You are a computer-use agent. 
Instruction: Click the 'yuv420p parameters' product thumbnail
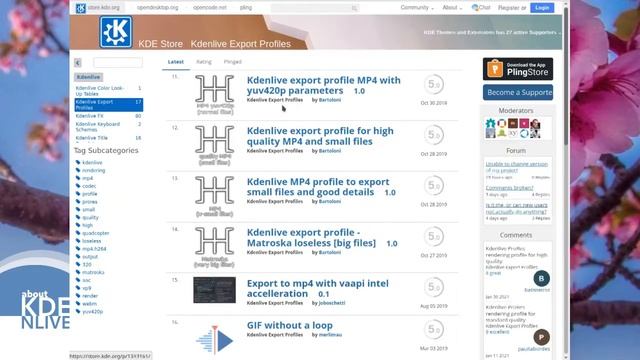pos(215,95)
